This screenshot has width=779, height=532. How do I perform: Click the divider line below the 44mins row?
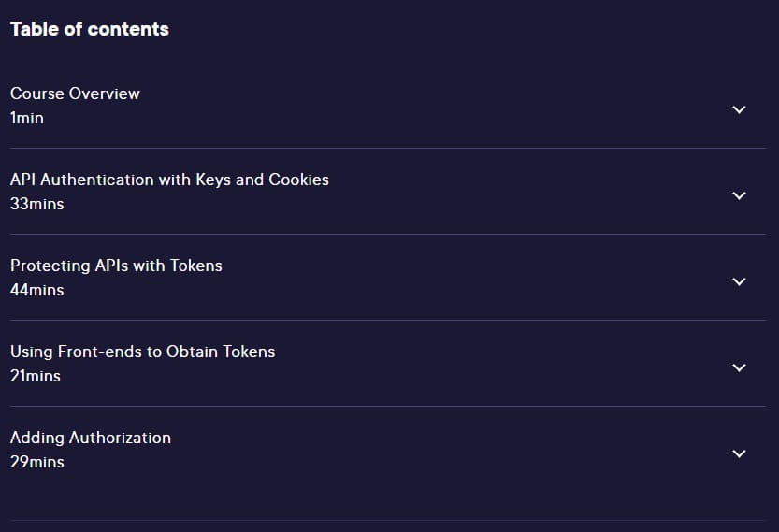tap(388, 320)
